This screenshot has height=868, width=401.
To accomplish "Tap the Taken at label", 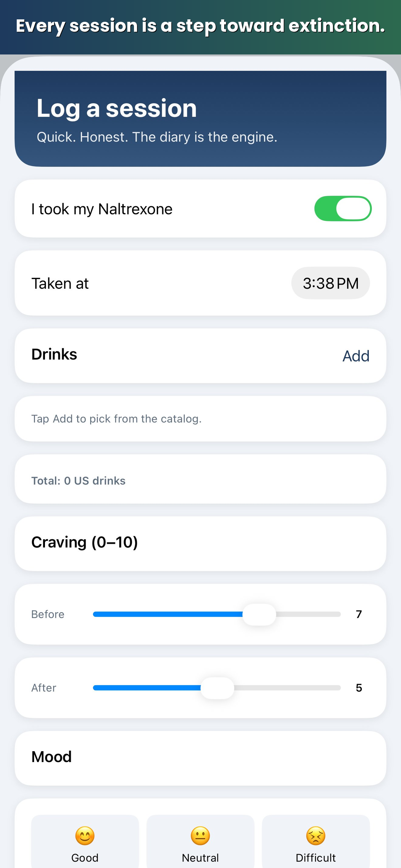I will coord(60,283).
